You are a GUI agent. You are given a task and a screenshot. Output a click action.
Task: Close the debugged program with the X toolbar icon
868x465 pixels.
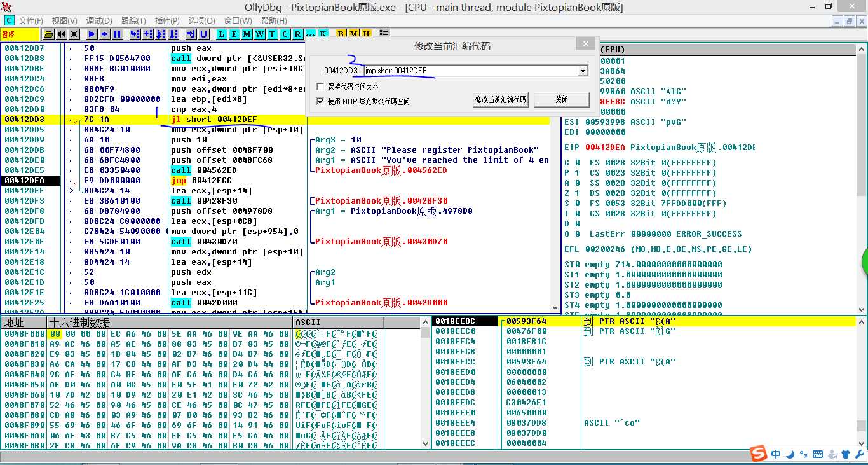[x=74, y=34]
